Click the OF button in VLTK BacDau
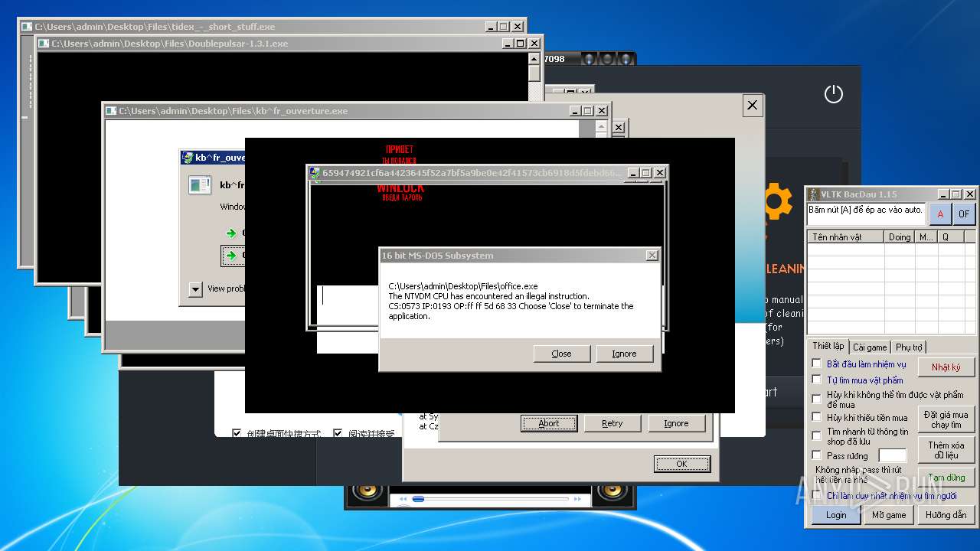This screenshot has height=551, width=980. [964, 214]
